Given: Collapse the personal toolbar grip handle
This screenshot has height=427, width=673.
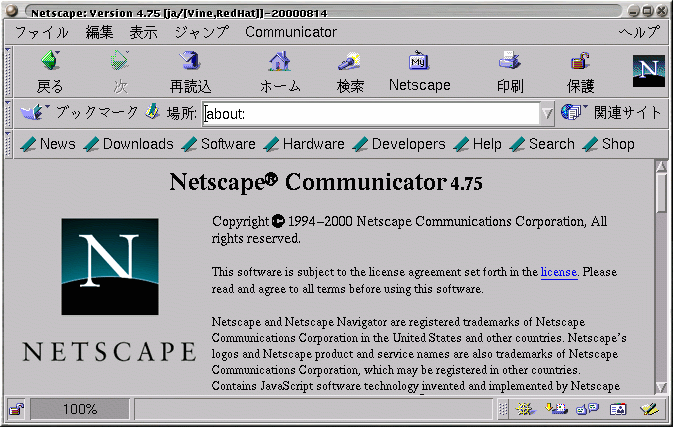Looking at the screenshot, I should click(8, 144).
